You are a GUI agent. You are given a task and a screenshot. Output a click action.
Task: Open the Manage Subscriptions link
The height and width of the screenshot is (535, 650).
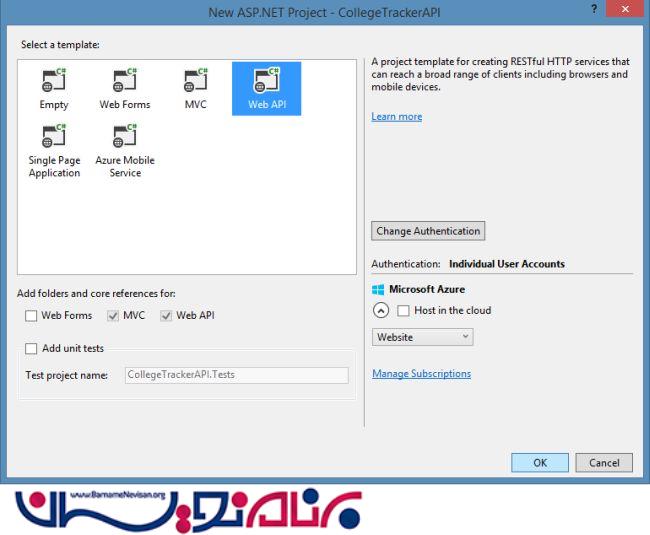(421, 374)
